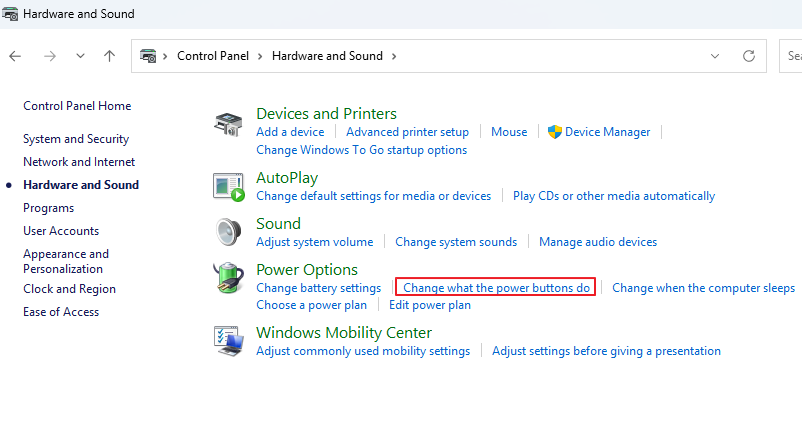Click the Search box field
Viewport: 802px width, 440px height.
point(792,56)
